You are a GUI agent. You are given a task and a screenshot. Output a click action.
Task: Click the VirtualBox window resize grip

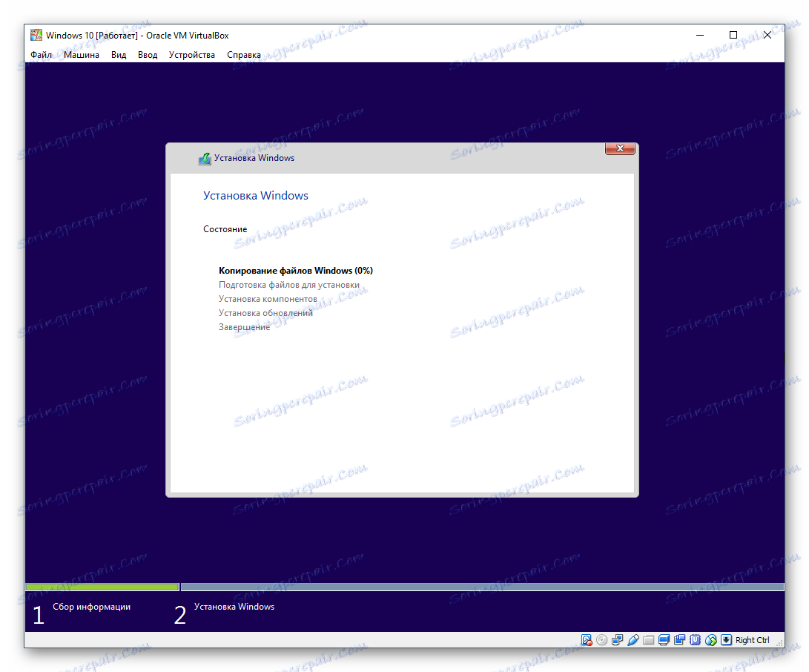point(779,642)
